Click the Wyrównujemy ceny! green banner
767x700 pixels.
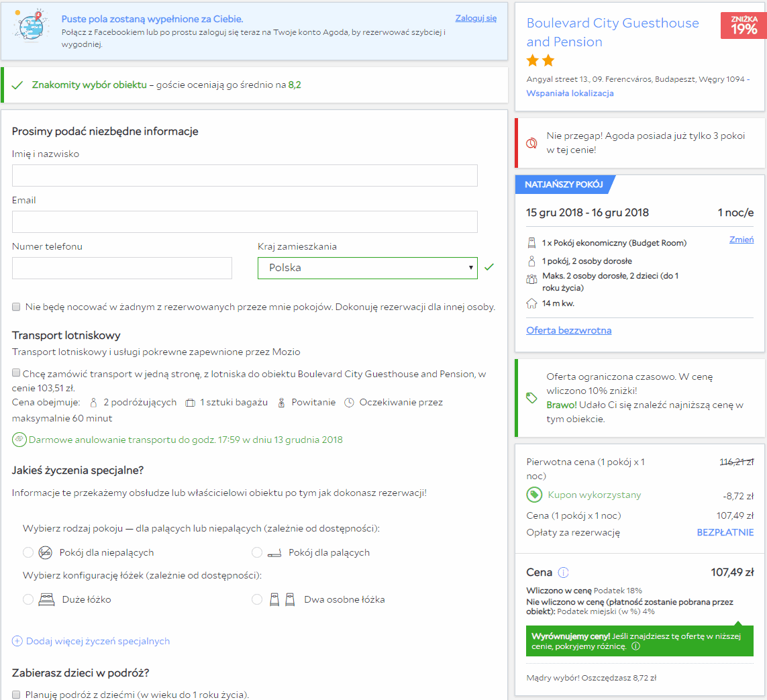coord(640,642)
